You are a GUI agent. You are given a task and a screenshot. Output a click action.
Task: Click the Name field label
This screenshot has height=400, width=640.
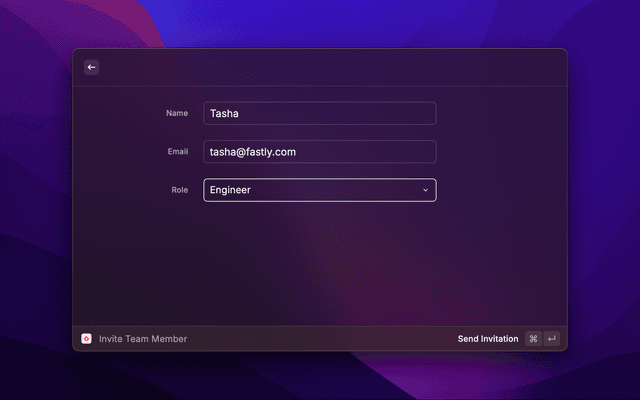click(x=177, y=113)
